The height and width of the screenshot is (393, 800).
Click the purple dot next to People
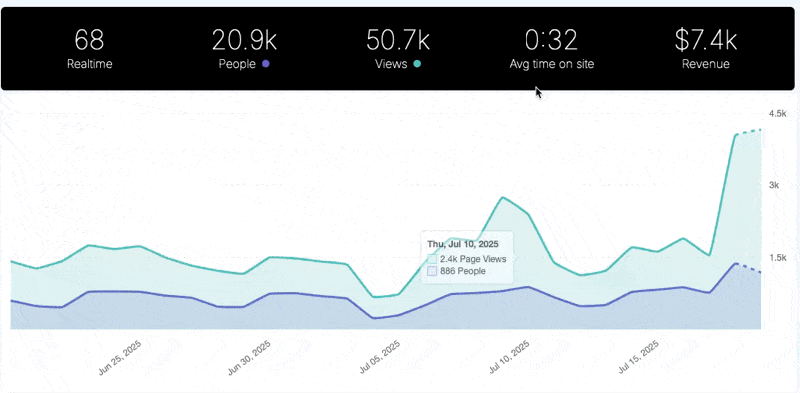265,64
